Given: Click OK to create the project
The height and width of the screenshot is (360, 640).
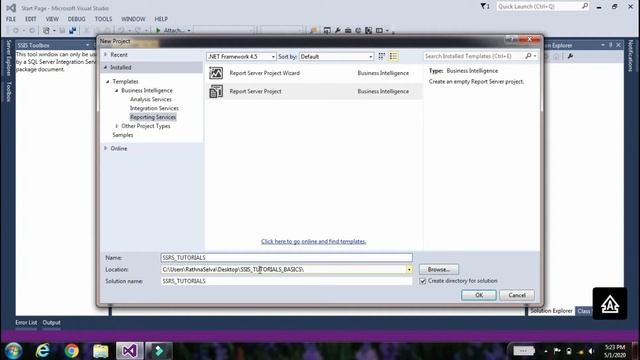Looking at the screenshot, I should pos(479,295).
